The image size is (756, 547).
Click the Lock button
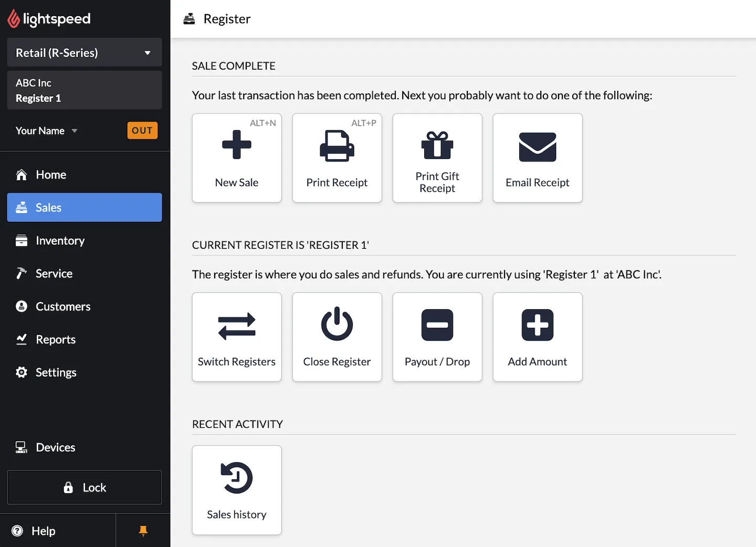(85, 488)
